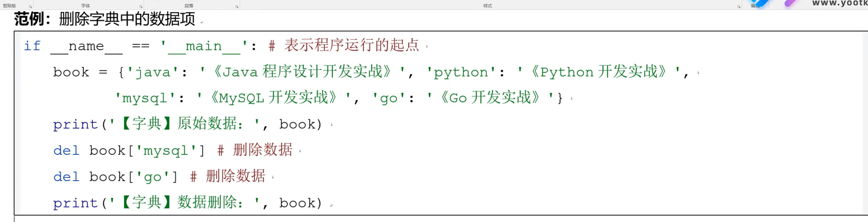Viewport: 868px width, 222px height.
Task: Click the 样式 ribbon group label
Action: click(487, 6)
